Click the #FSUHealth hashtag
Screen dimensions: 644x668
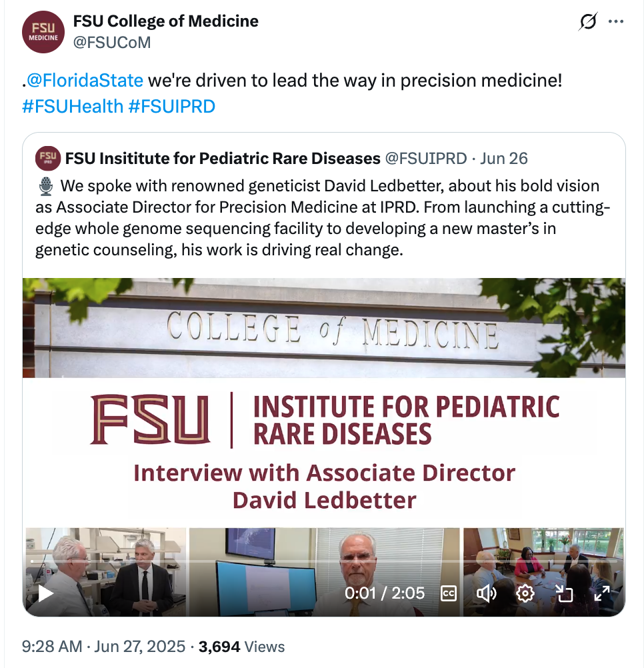[72, 106]
